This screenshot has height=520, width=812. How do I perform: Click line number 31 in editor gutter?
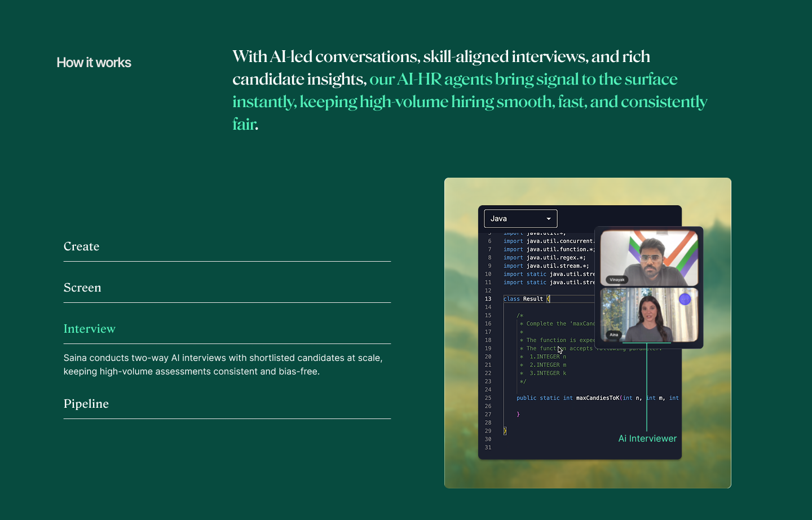point(488,448)
